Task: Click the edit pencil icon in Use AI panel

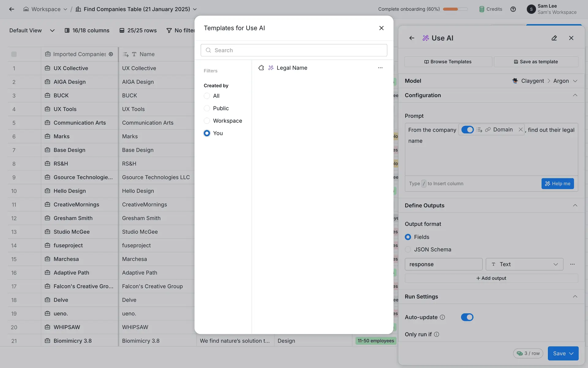Action: pos(554,38)
